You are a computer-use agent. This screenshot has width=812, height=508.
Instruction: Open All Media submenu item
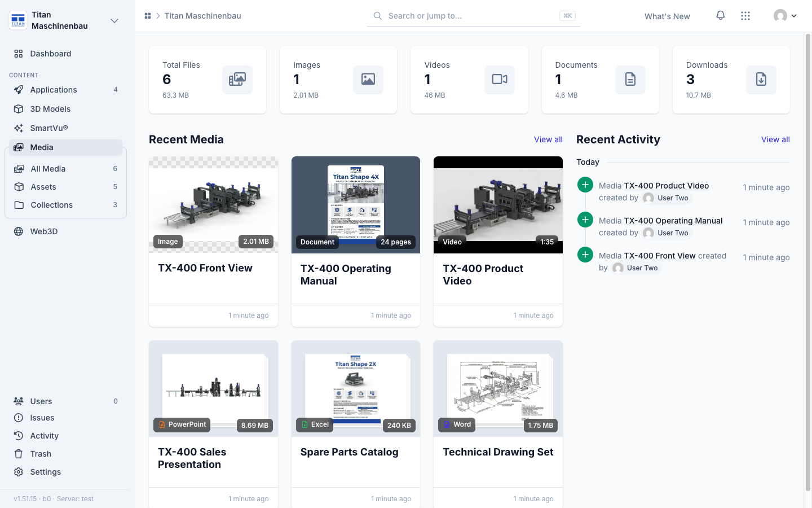(65, 169)
